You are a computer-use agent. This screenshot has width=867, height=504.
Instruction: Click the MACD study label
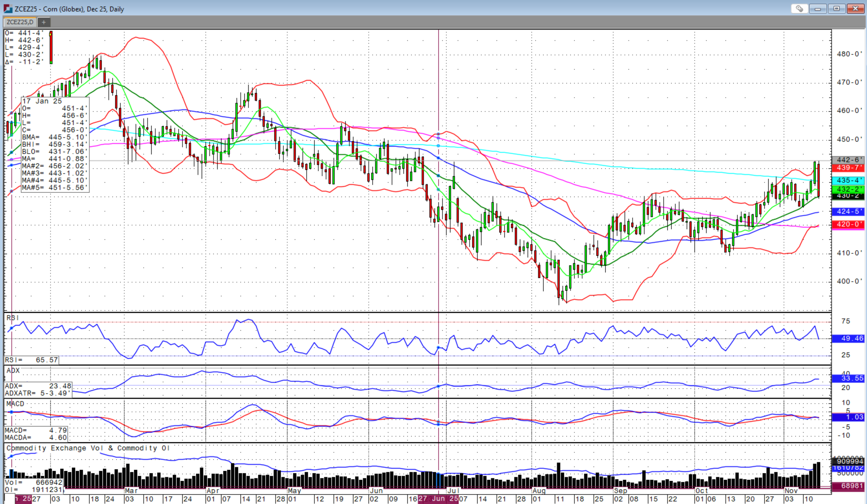pyautogui.click(x=15, y=403)
